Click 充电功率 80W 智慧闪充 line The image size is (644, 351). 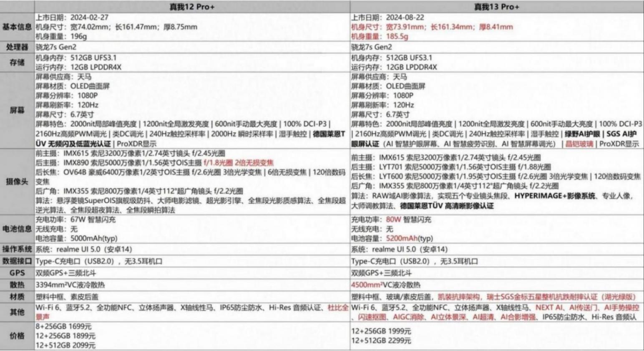(x=391, y=220)
